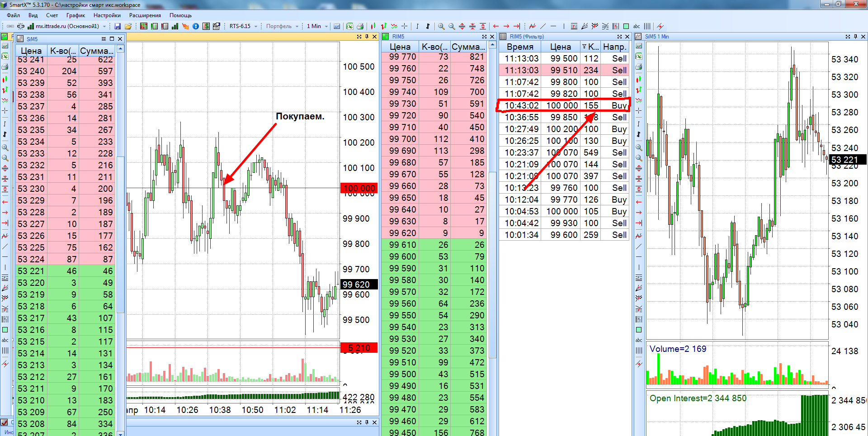Select the zigzag line chart type in main toolbar

[x=394, y=26]
